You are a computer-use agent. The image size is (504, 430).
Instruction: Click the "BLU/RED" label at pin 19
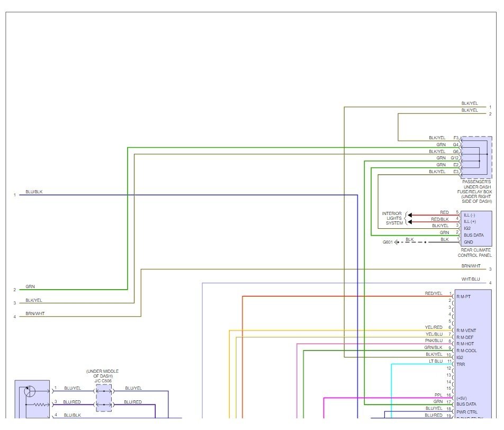pos(434,415)
